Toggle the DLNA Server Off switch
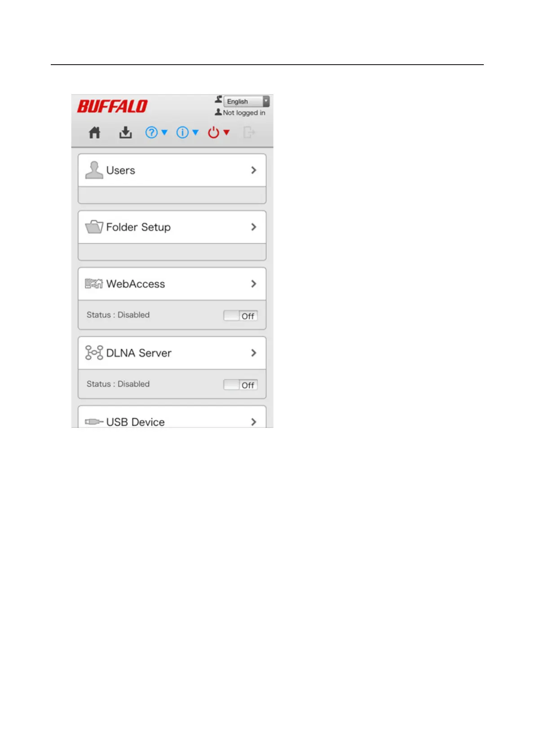 [x=240, y=385]
